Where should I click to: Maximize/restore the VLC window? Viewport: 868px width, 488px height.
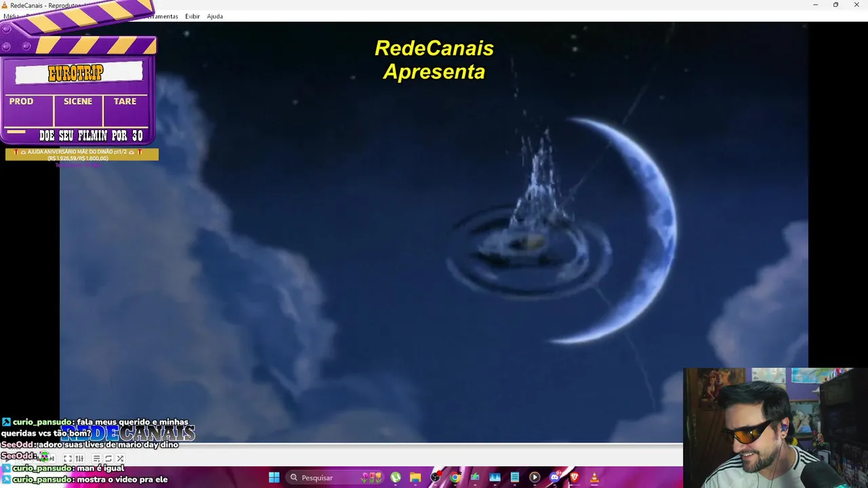tap(835, 5)
